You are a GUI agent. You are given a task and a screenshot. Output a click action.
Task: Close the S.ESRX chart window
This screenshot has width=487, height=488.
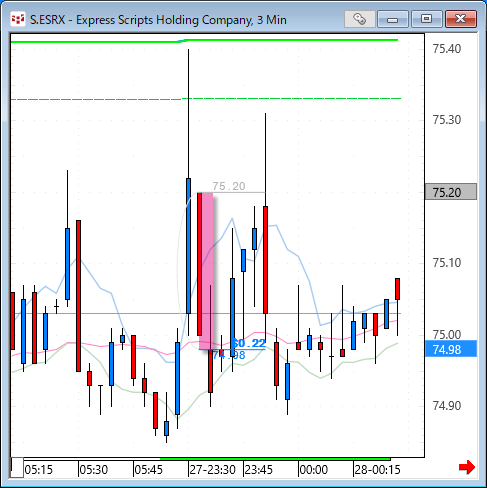click(x=461, y=19)
